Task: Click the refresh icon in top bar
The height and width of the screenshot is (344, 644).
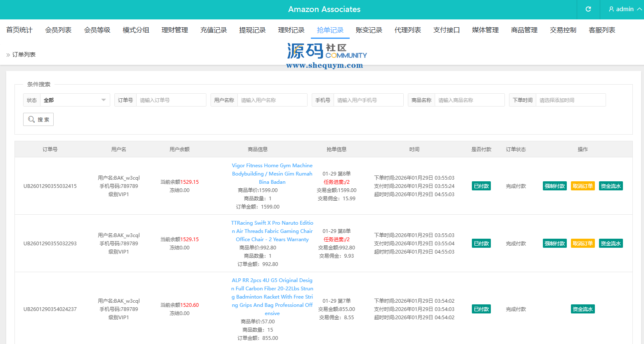Action: pos(588,9)
